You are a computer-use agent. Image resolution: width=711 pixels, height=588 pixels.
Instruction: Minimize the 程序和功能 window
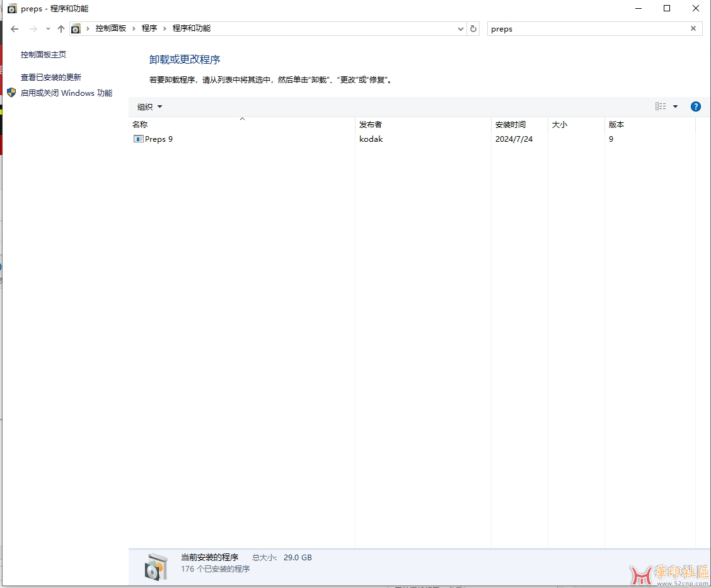click(639, 8)
